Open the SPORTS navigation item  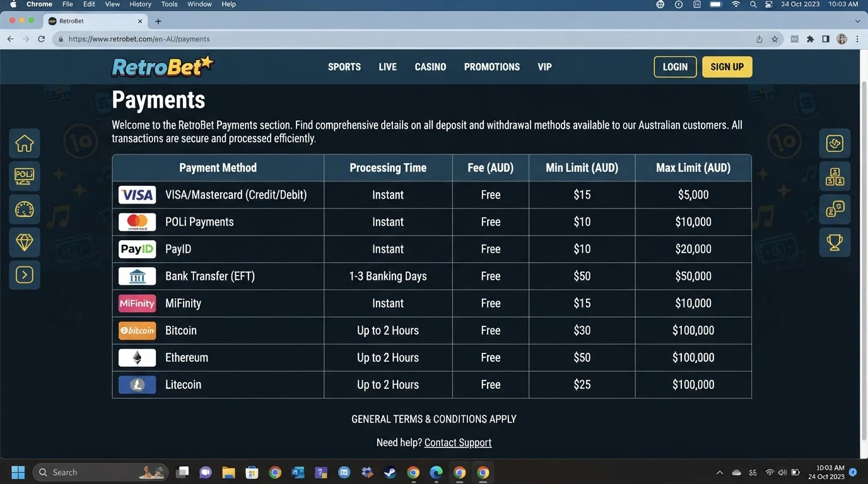tap(344, 67)
